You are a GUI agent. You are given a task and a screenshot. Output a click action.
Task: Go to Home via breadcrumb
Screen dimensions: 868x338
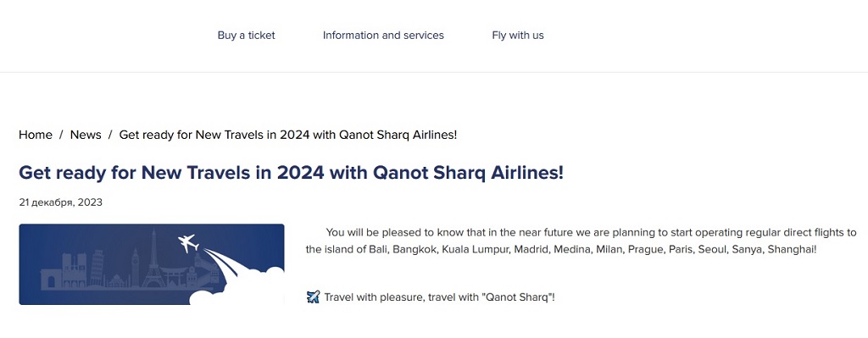pos(36,135)
